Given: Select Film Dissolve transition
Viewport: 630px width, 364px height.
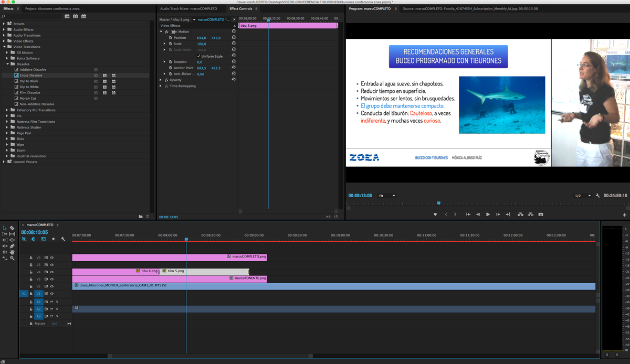Looking at the screenshot, I should pos(30,93).
